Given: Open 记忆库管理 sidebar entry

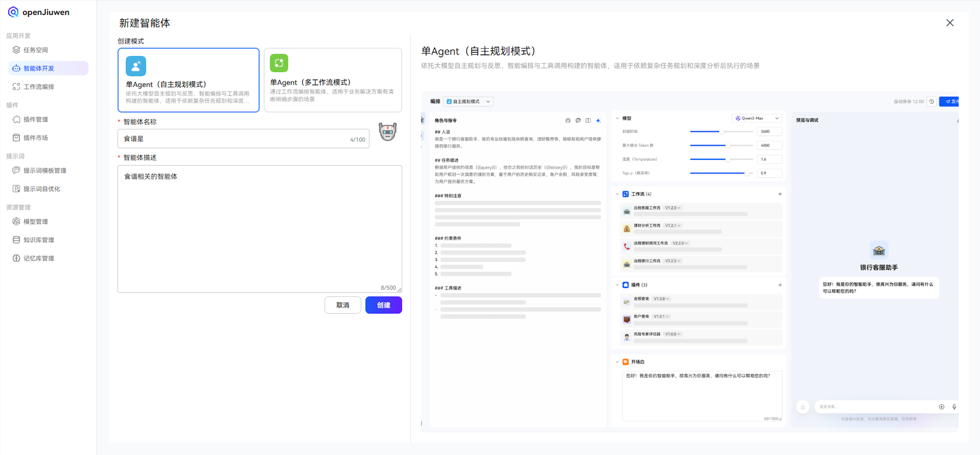Looking at the screenshot, I should [38, 258].
